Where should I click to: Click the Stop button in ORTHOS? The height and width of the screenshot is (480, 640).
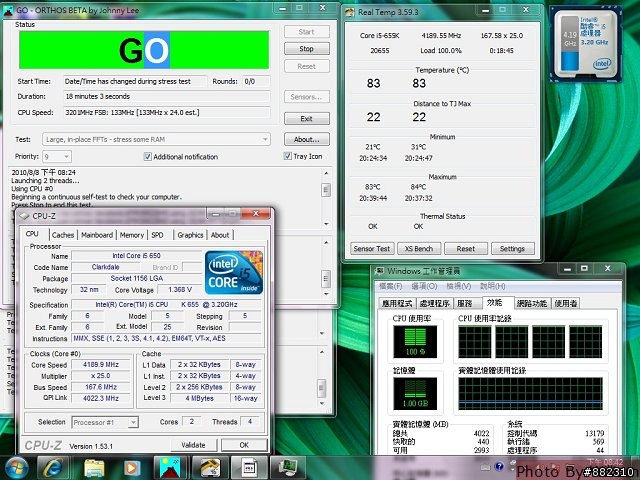(x=307, y=49)
